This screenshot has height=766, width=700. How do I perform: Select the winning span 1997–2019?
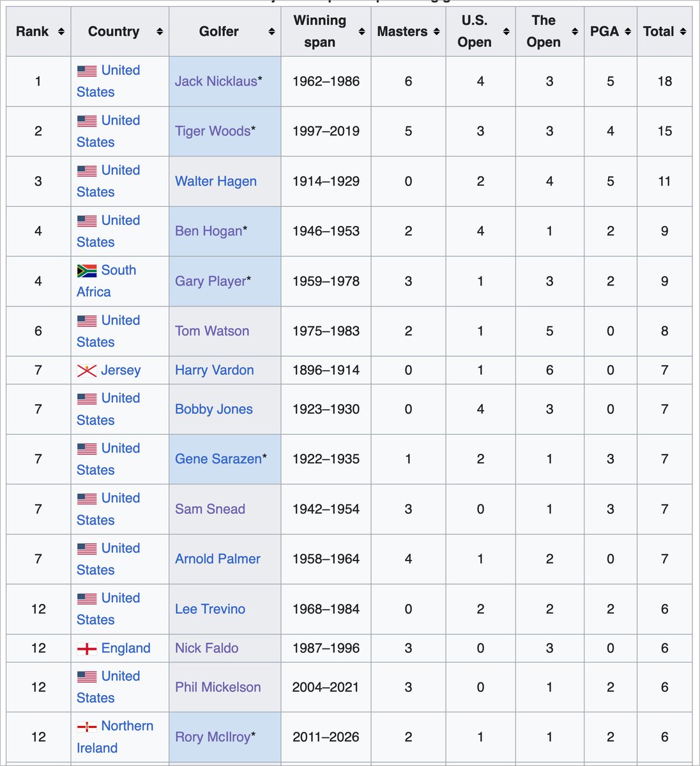[x=326, y=131]
